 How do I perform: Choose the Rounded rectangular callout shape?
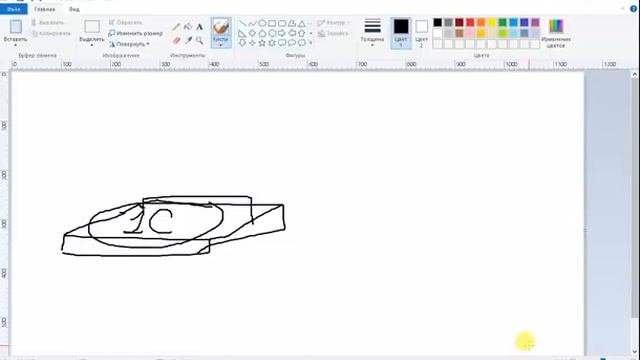[282, 42]
